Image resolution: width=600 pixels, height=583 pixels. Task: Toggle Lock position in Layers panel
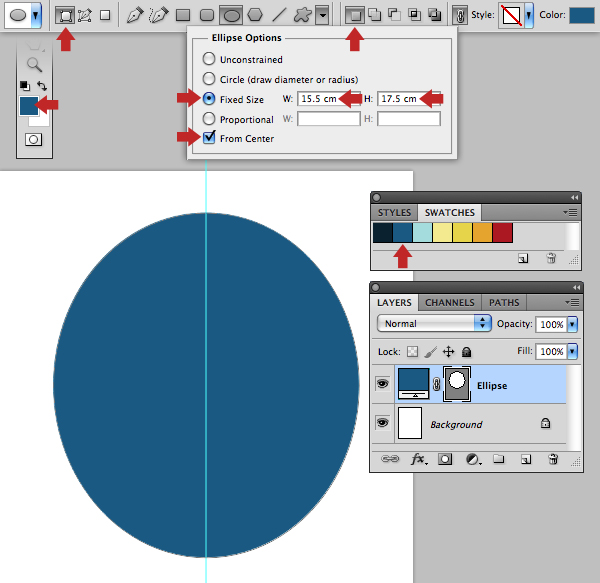point(448,352)
